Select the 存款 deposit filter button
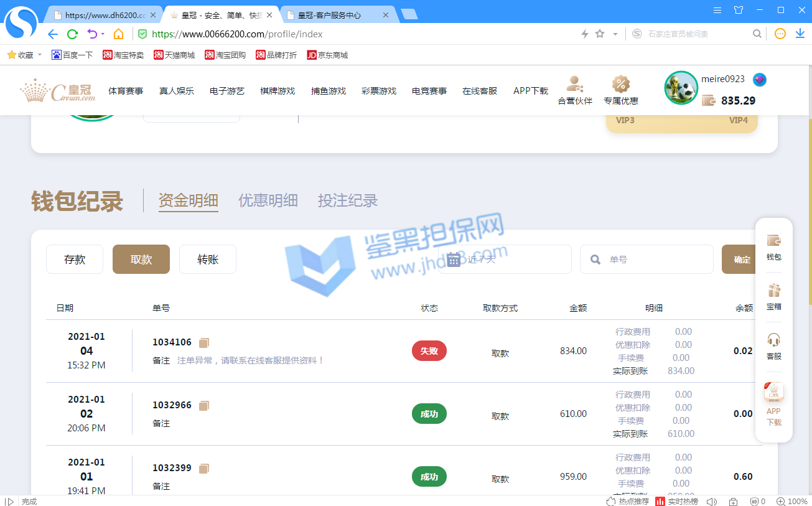This screenshot has height=506, width=812. click(x=75, y=260)
